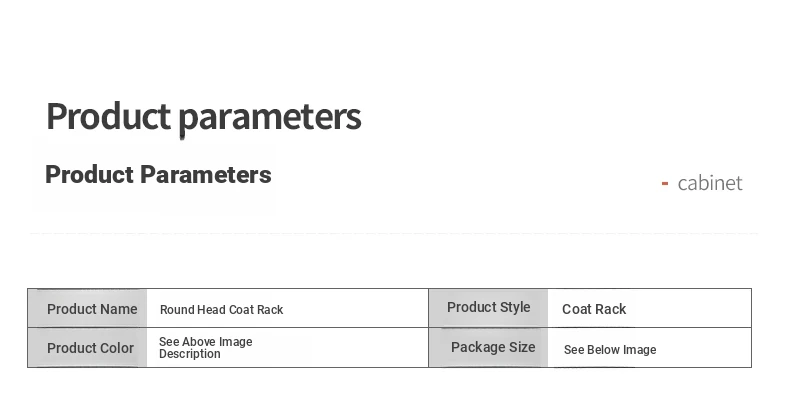Click the 'See Below Image' text
Viewport: 790px width, 396px height.
[610, 350]
